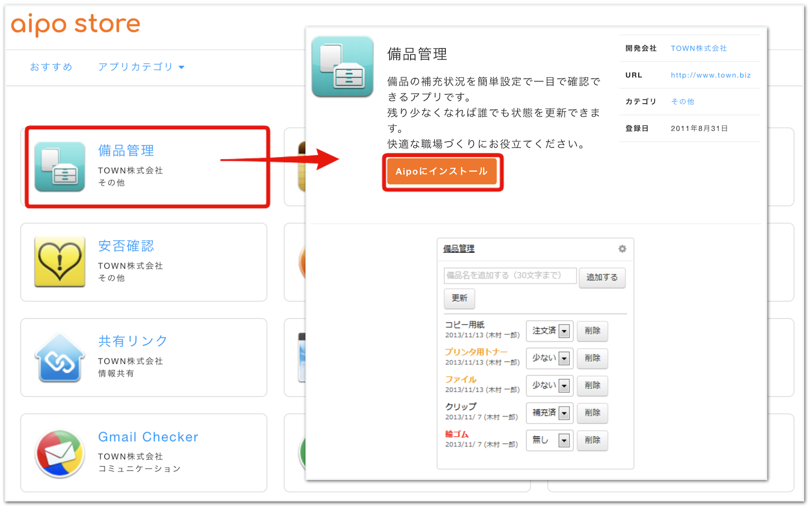Click the 更新 button
812x509 pixels.
click(x=459, y=298)
